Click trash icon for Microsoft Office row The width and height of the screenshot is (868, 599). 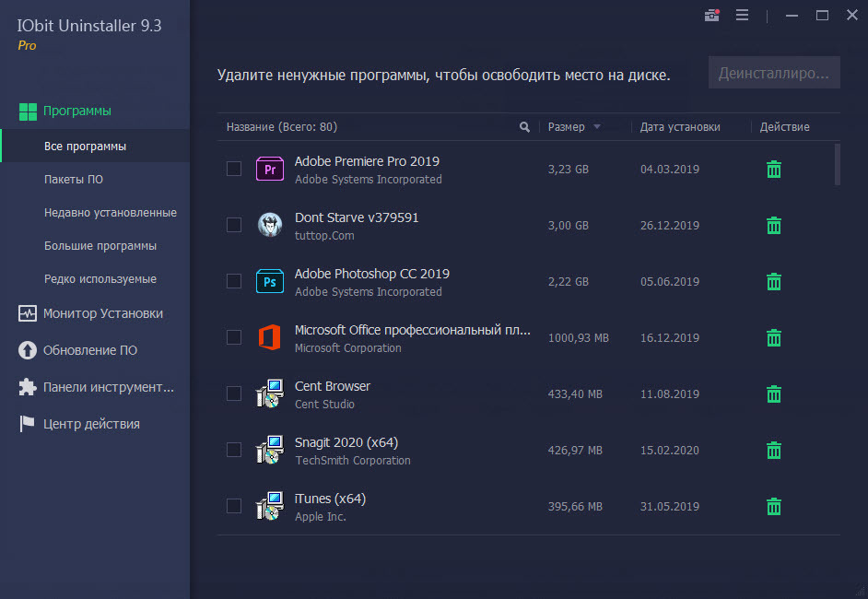pyautogui.click(x=774, y=337)
